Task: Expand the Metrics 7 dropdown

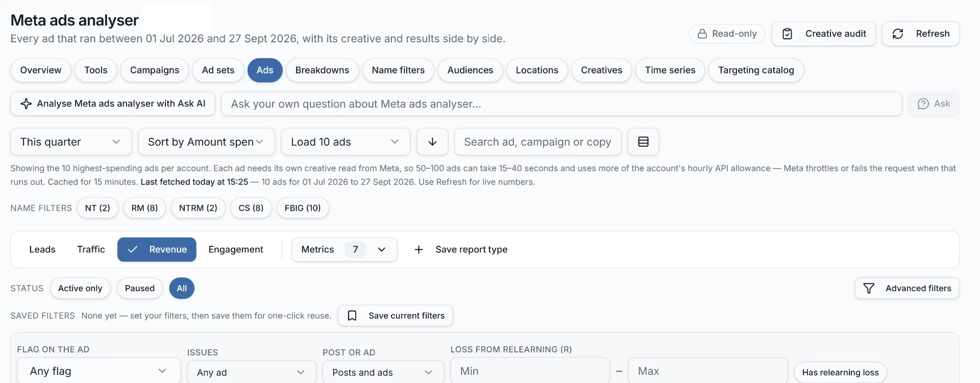Action: pyautogui.click(x=344, y=249)
